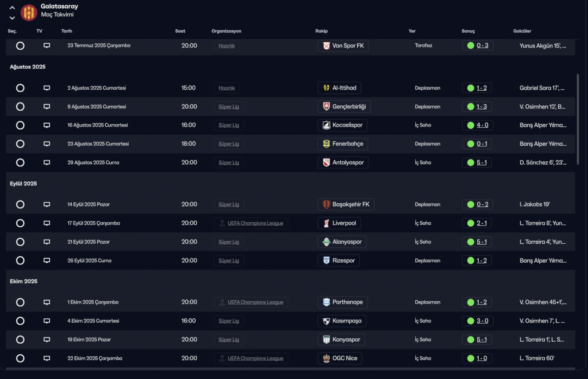588x379 pixels.
Task: Click the up chevron beside the Galatasaray crest
Action: point(12,8)
